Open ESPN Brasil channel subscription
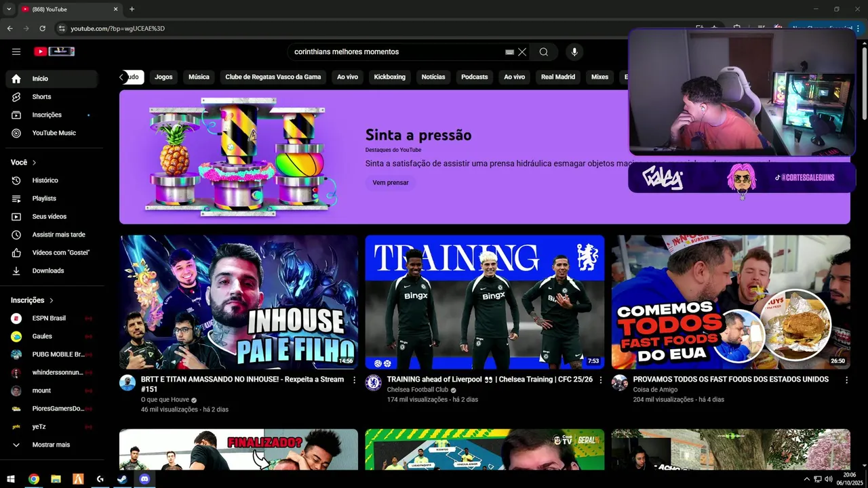The height and width of the screenshot is (488, 868). (52, 319)
